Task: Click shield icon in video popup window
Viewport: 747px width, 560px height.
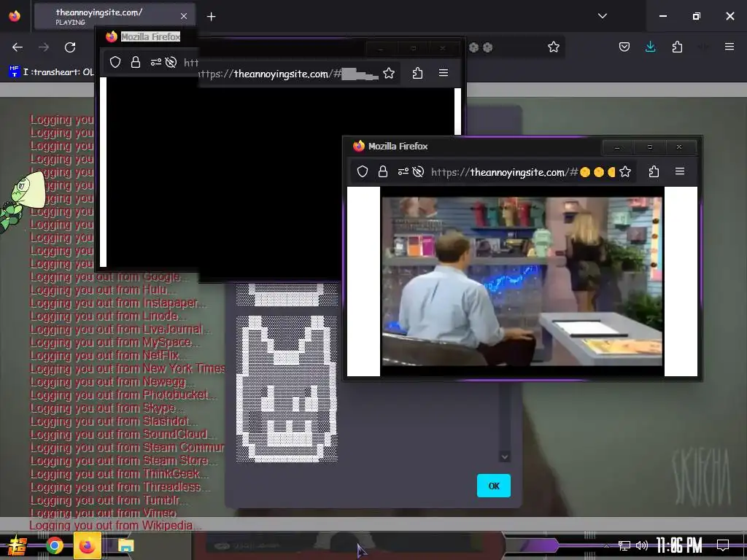Action: point(363,171)
